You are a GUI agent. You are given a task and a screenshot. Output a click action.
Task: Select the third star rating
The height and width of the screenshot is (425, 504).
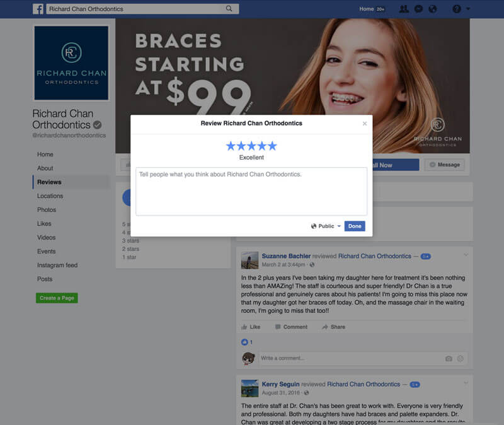pyautogui.click(x=251, y=146)
